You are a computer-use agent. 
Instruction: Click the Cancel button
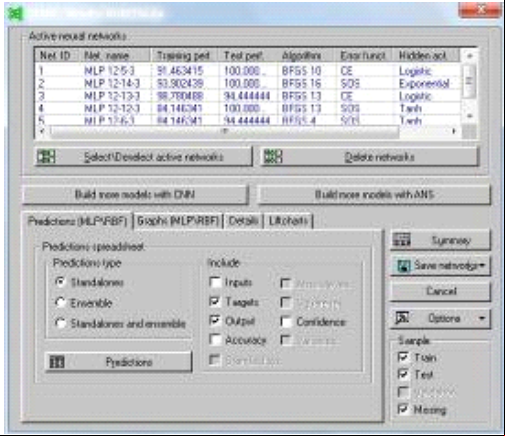pos(441,291)
